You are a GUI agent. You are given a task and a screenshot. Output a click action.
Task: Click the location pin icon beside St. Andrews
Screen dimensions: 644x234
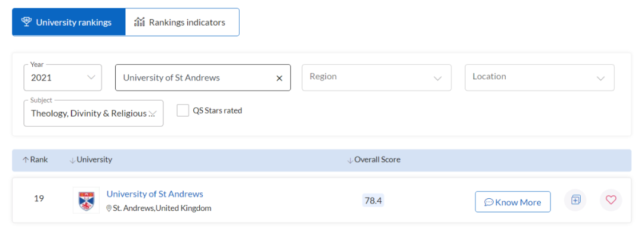coord(109,208)
